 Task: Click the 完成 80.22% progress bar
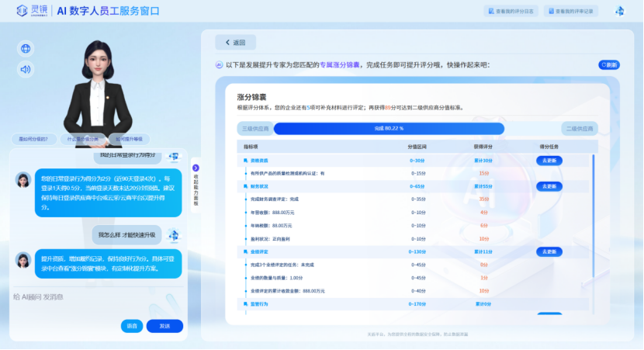tap(389, 129)
